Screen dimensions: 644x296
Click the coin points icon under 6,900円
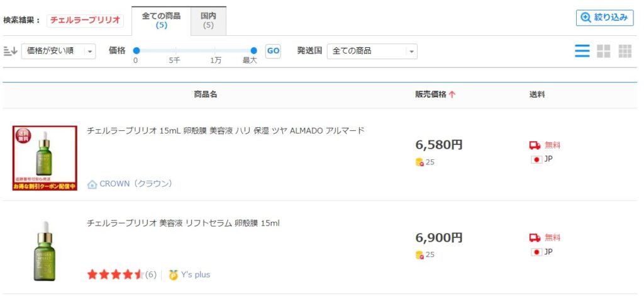(419, 255)
